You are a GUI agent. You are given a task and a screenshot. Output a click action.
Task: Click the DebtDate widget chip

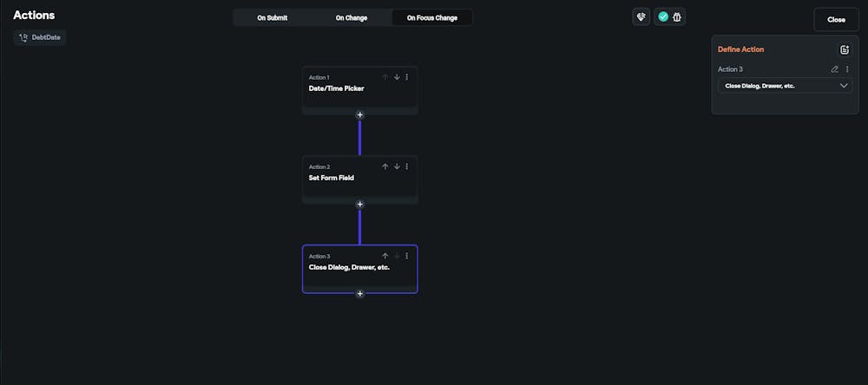[x=41, y=37]
